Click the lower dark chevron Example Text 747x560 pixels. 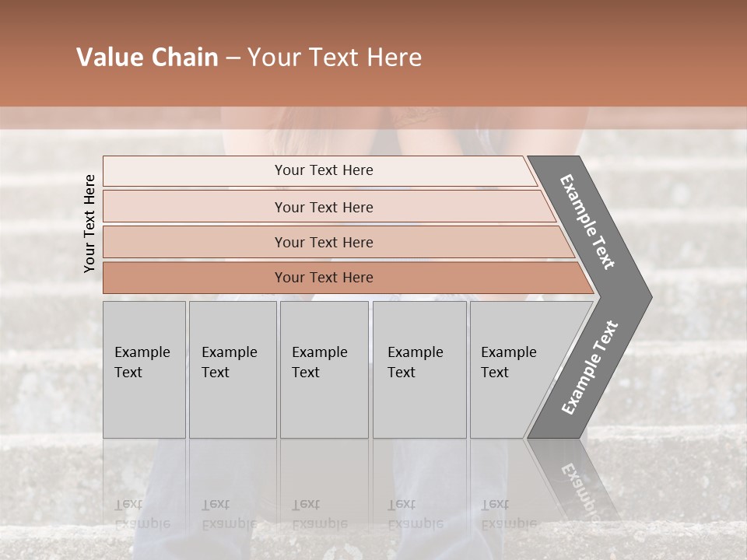589,368
